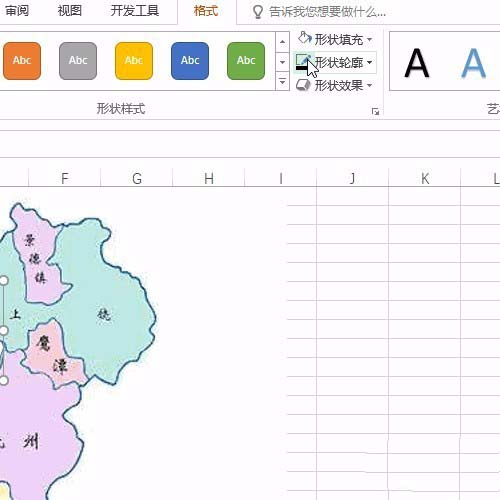
Task: Click the 形状填充 label text
Action: pos(339,40)
